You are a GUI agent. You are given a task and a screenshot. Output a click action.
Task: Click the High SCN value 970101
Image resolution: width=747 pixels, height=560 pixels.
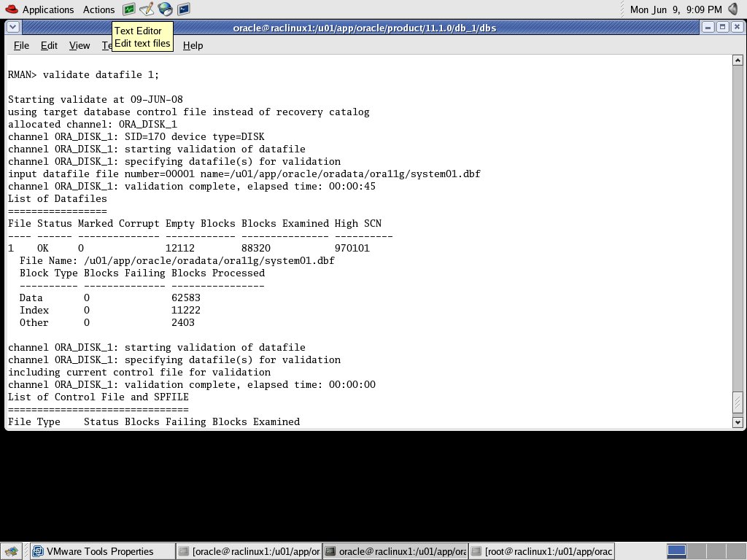click(352, 248)
